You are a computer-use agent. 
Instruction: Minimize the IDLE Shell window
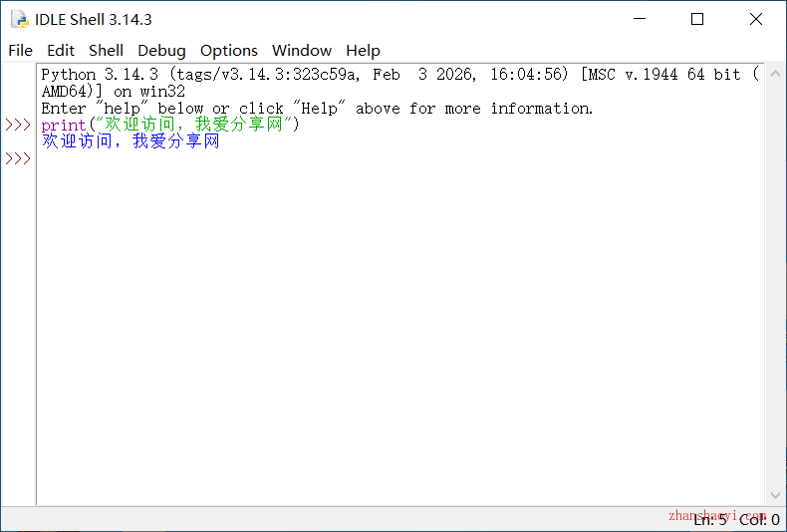[640, 19]
